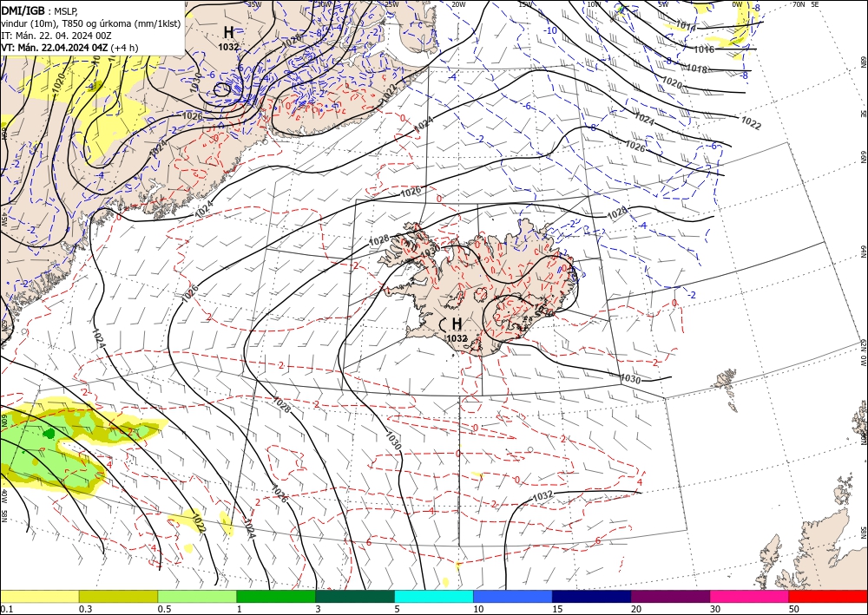Pick the blue 10 mm legend swatch
Viewport: 868px width, 615px height.
pyautogui.click(x=513, y=596)
